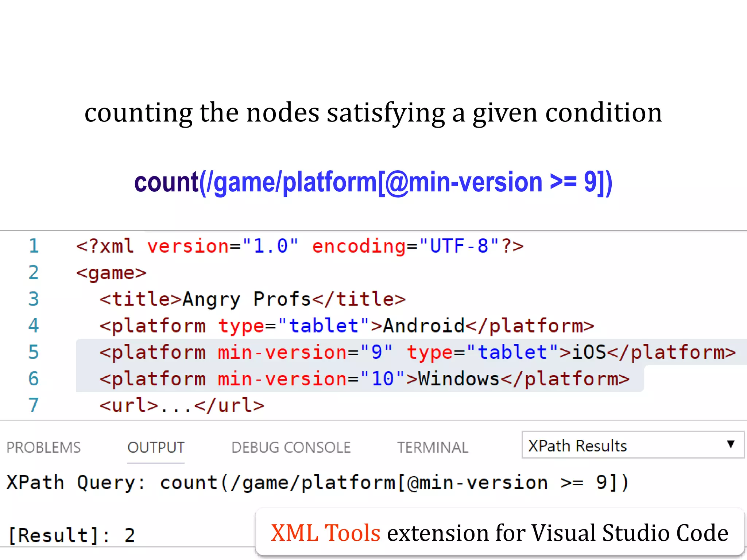The image size is (747, 560).
Task: Click the min-version="9" attribute on line 5
Action: coord(305,352)
